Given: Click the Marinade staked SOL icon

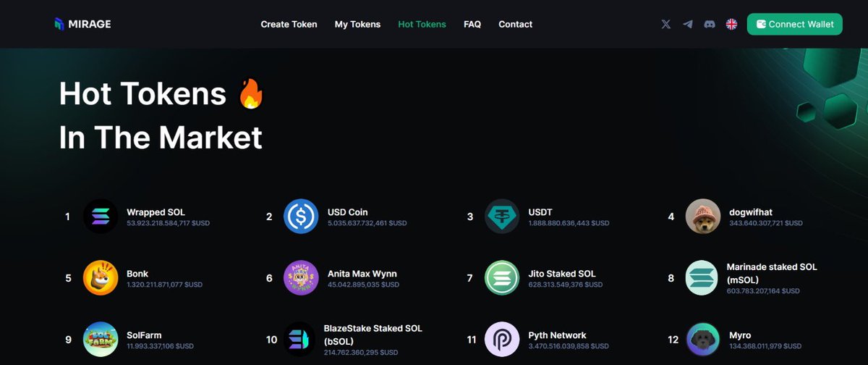Looking at the screenshot, I should pyautogui.click(x=702, y=277).
